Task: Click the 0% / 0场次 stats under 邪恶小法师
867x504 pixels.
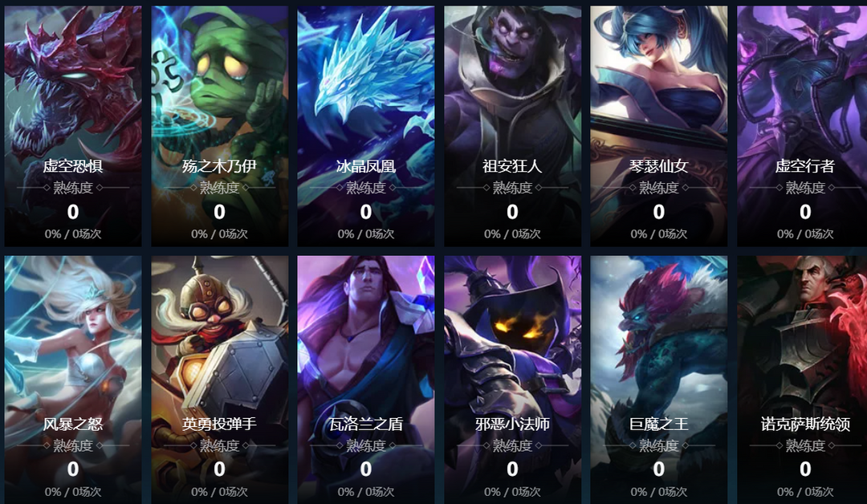Action: (512, 492)
